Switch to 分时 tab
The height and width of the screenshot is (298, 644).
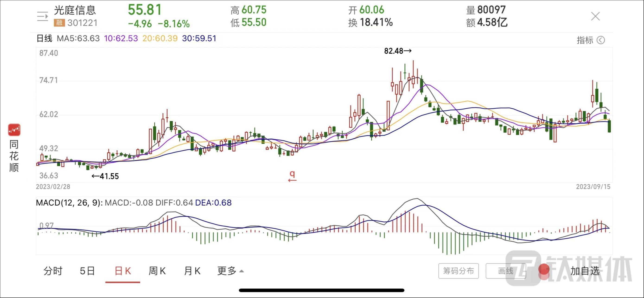click(53, 271)
